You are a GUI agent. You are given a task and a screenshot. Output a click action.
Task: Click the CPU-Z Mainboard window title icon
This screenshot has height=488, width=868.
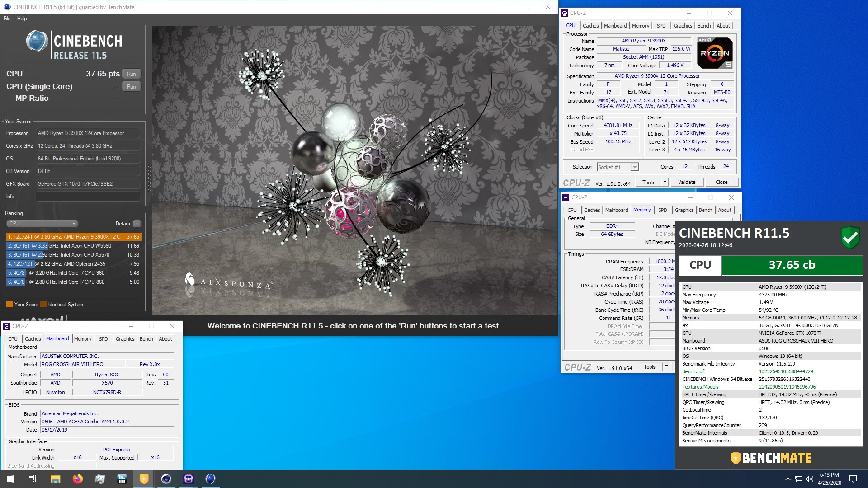6,326
